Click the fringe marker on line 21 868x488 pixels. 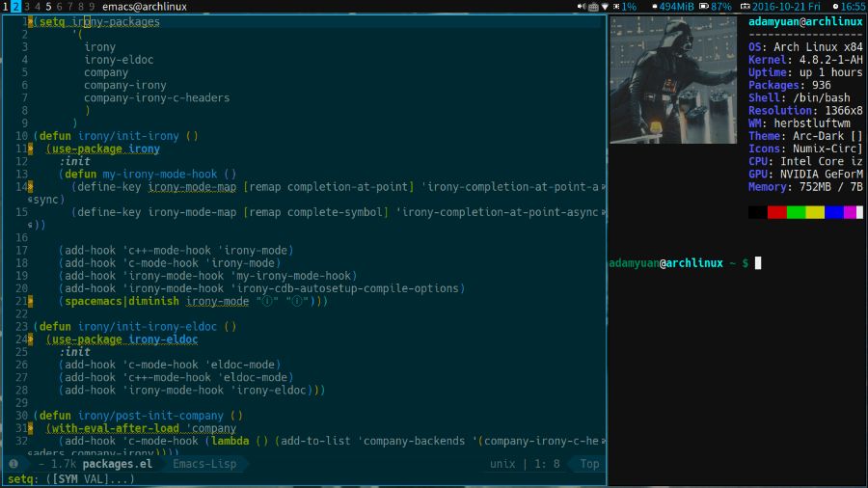pos(31,302)
